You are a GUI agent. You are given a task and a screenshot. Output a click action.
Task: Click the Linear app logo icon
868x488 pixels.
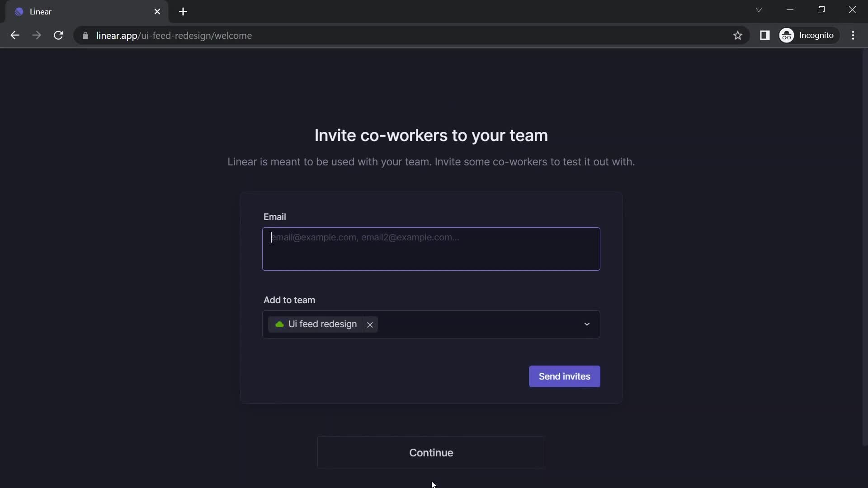19,11
